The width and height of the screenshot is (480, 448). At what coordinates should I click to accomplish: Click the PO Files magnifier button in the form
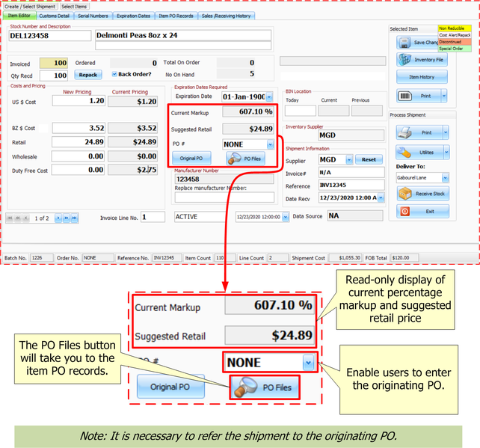click(246, 159)
